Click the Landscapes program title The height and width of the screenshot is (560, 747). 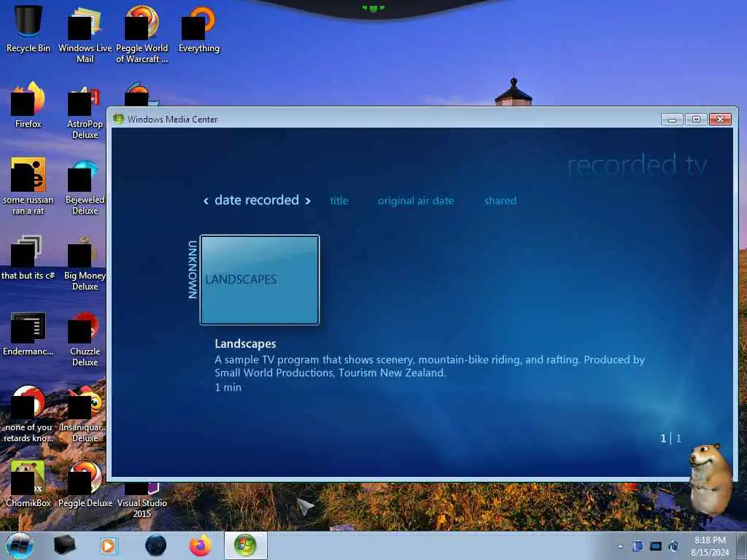pyautogui.click(x=245, y=344)
